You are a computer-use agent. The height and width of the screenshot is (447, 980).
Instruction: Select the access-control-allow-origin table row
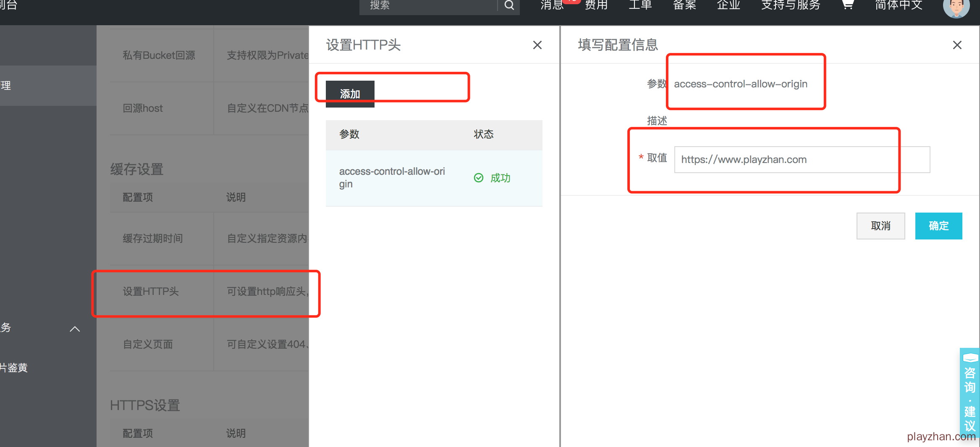click(433, 178)
